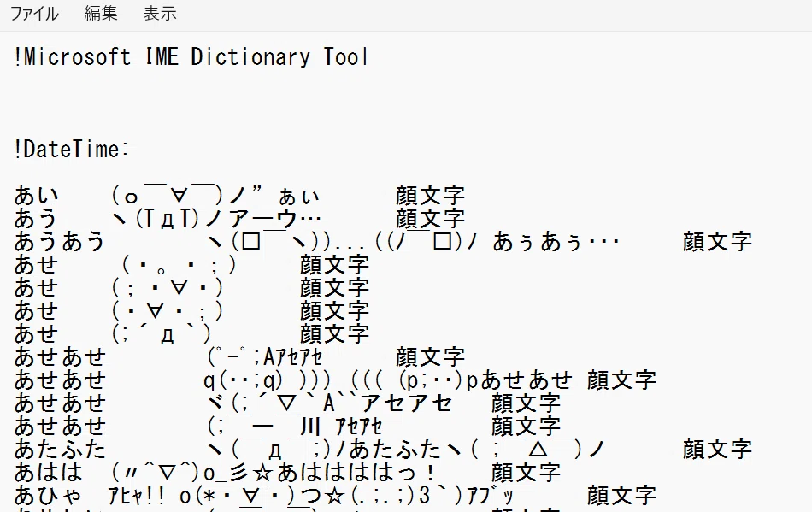The height and width of the screenshot is (512, 812).
Task: Click the kaomoji containing '川 ｱｾｱｾ'
Action: [294, 426]
